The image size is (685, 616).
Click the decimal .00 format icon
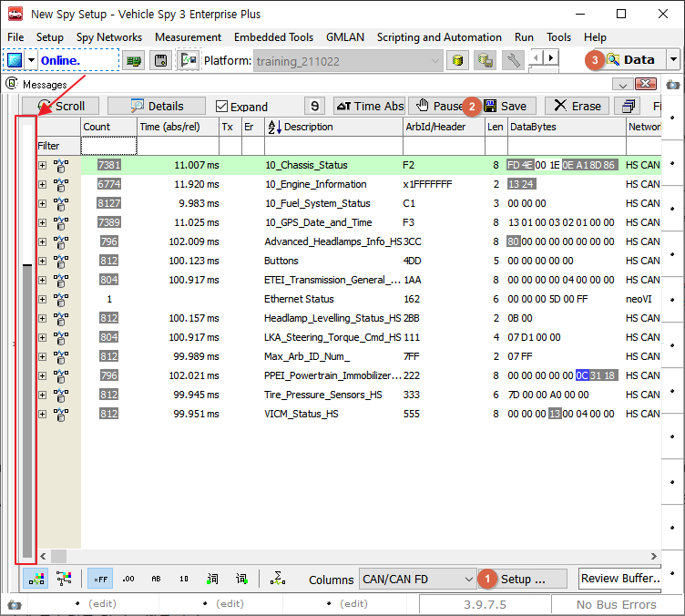pyautogui.click(x=128, y=579)
